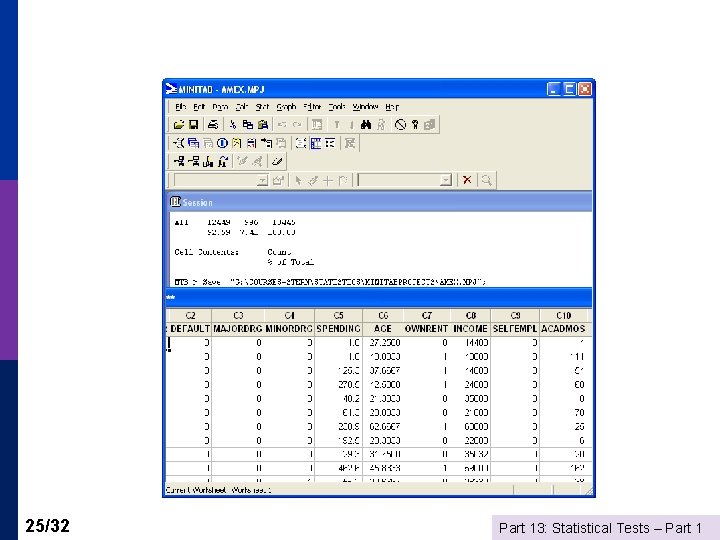
Task: Click the OWNRENT column name cell
Action: pos(427,329)
